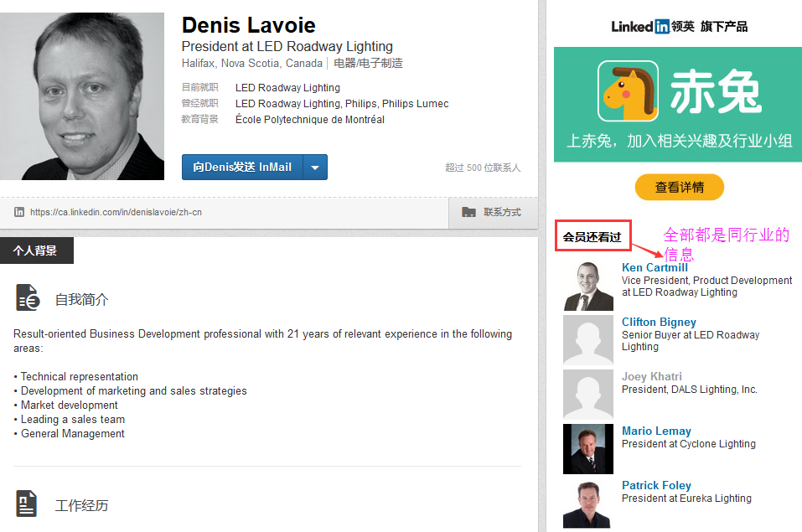Click past employers line with Philips Lumec

click(x=342, y=104)
